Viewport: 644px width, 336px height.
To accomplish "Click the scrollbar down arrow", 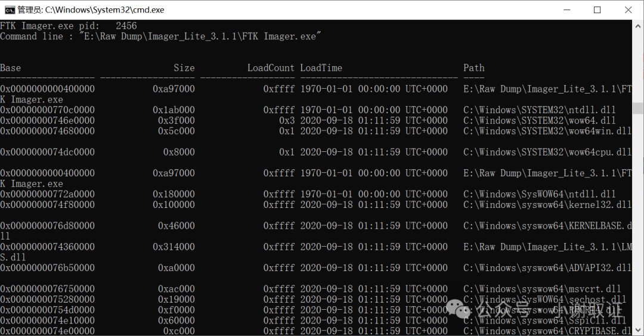I will tap(638, 329).
